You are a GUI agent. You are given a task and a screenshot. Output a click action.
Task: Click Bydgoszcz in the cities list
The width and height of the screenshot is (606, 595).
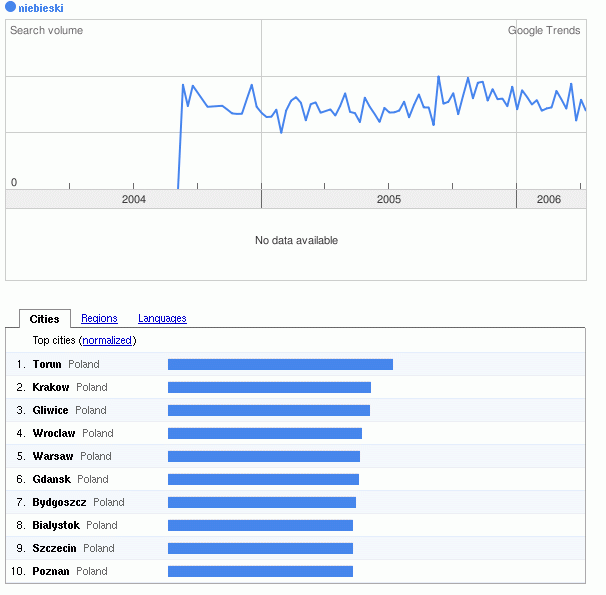coord(60,503)
